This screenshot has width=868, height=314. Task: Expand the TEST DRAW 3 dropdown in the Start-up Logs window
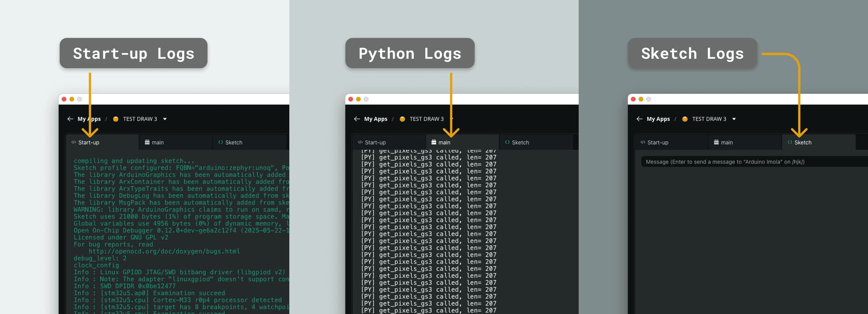pyautogui.click(x=165, y=119)
